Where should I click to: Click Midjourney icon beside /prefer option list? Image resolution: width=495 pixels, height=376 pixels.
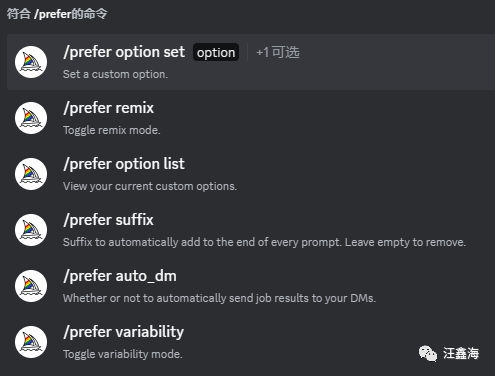pos(31,174)
